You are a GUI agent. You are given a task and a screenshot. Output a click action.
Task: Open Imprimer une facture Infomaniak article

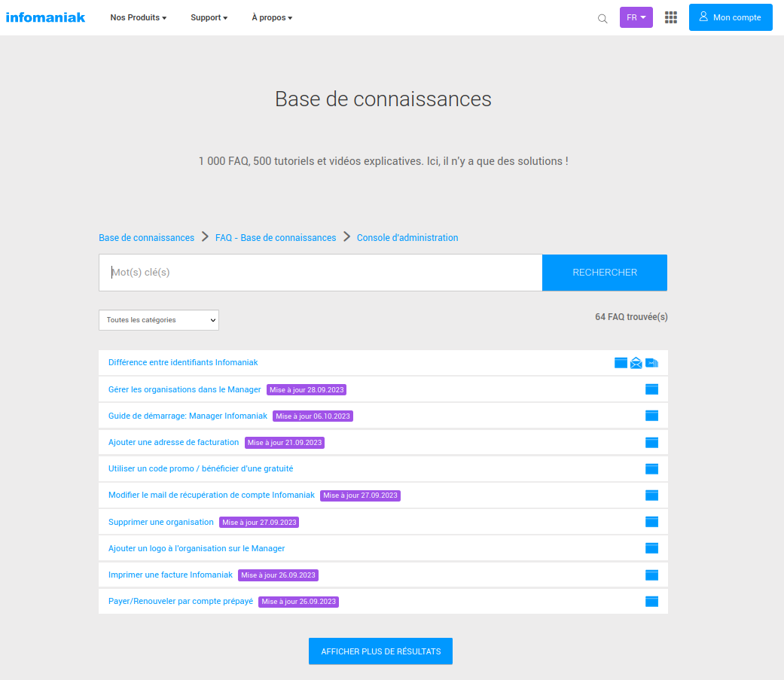pyautogui.click(x=170, y=575)
